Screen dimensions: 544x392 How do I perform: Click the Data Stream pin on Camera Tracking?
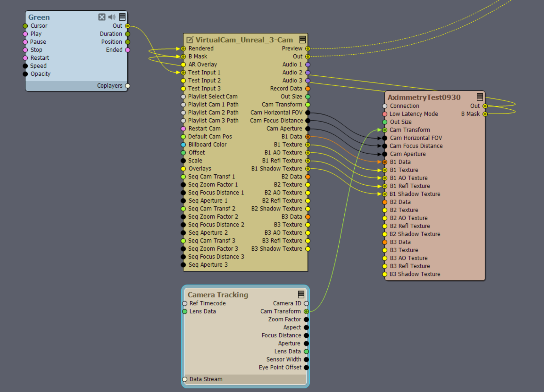(x=185, y=379)
